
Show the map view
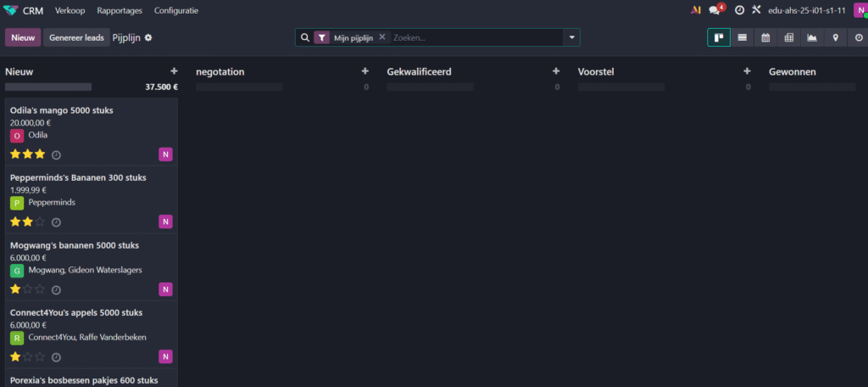tap(835, 37)
